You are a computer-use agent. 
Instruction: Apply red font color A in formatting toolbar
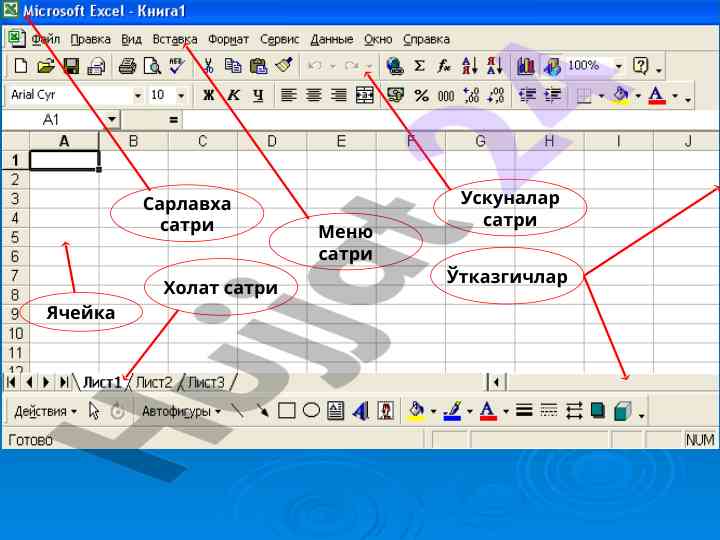point(657,96)
